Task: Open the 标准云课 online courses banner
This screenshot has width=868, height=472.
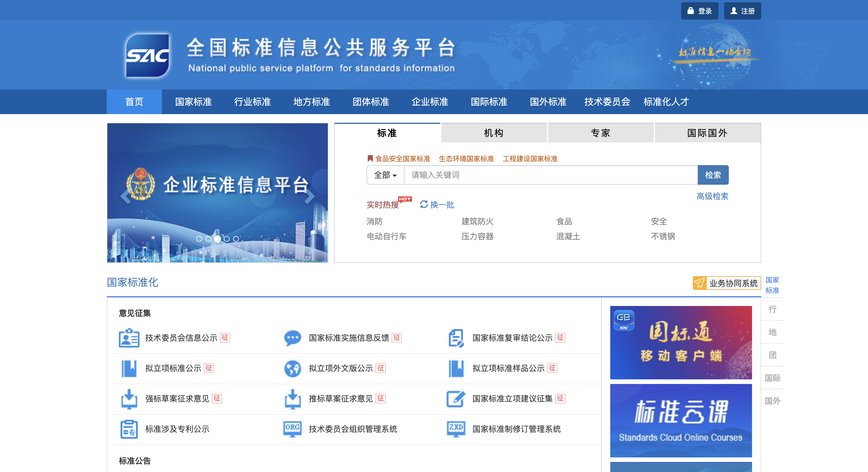Action: (x=681, y=420)
